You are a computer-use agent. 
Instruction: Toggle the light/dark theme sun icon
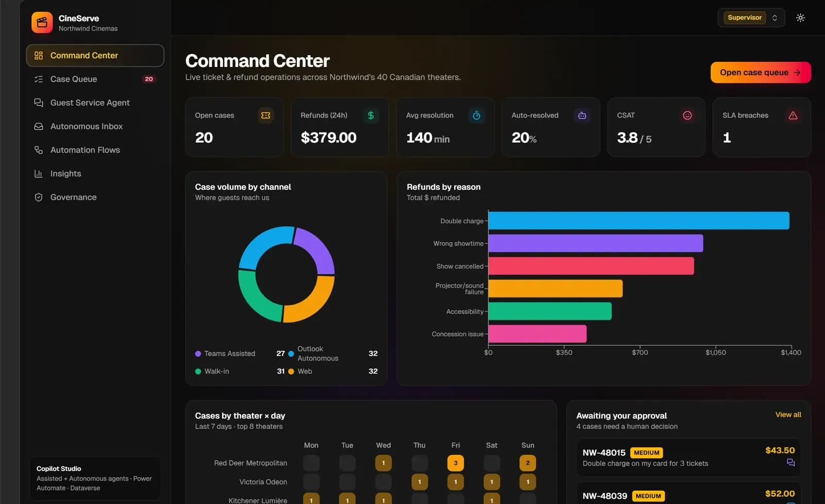pos(800,18)
